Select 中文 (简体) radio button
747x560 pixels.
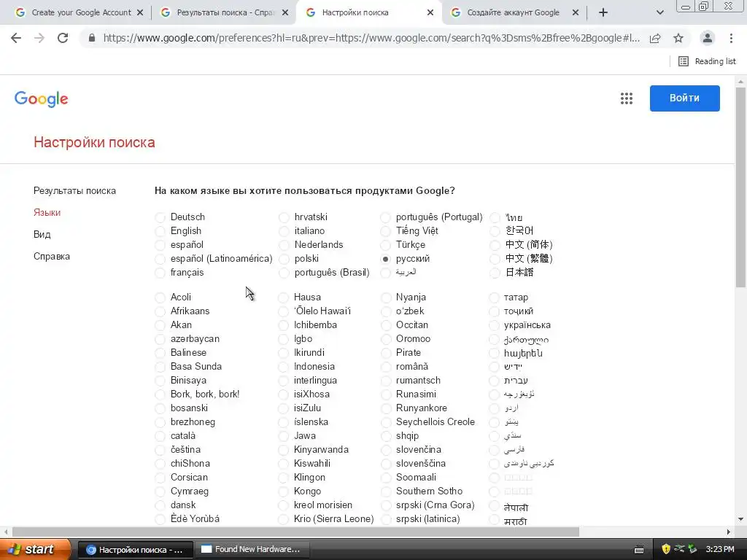tap(495, 245)
